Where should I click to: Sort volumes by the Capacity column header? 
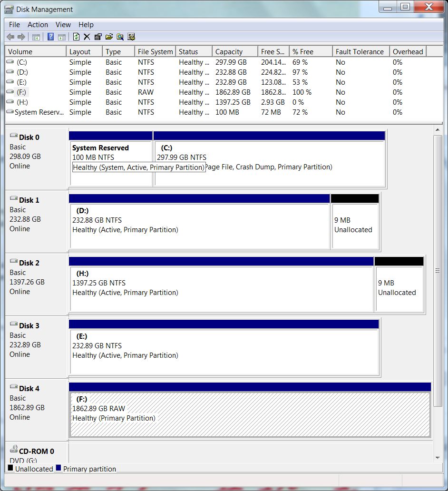pyautogui.click(x=229, y=52)
